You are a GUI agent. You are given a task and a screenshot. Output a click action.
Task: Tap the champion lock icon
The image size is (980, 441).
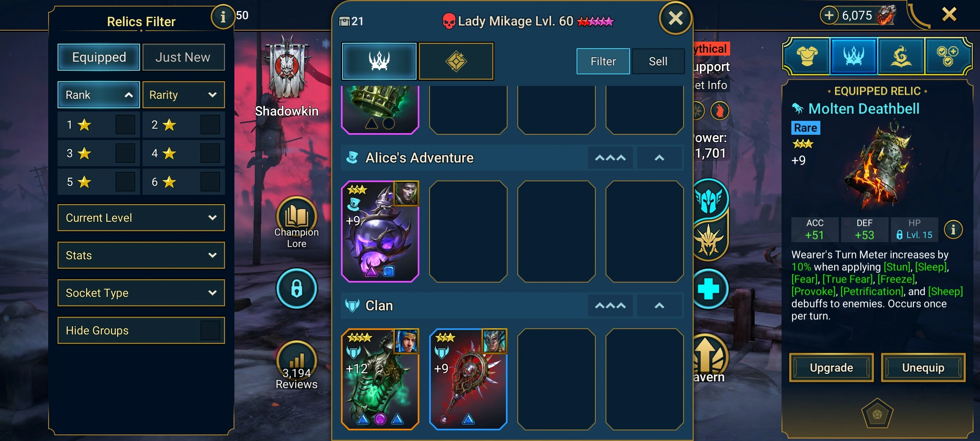[296, 288]
